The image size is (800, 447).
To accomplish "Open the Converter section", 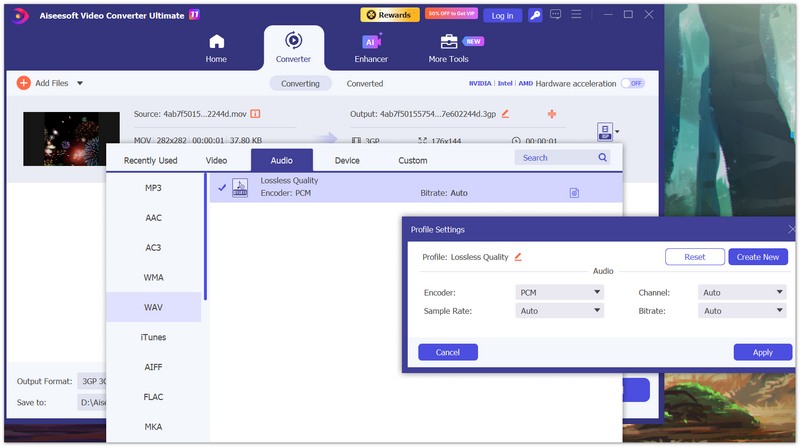I will 293,47.
